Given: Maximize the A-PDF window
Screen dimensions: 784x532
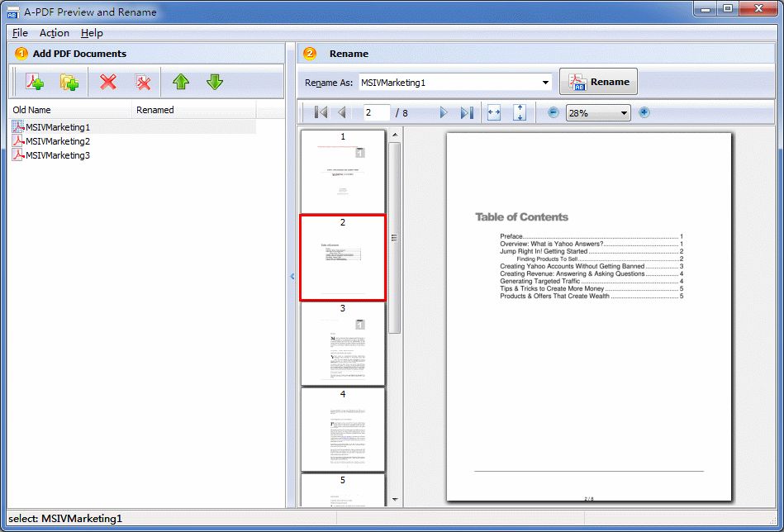Looking at the screenshot, I should click(728, 8).
